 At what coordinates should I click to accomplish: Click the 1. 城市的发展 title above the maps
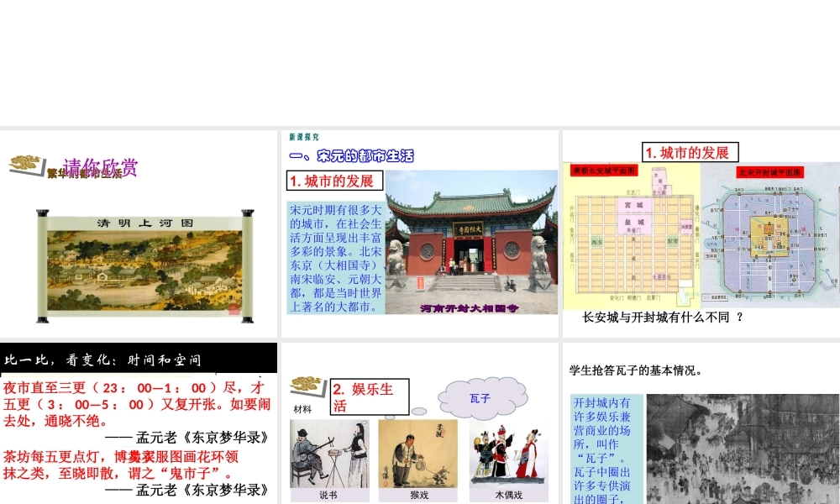(x=690, y=153)
